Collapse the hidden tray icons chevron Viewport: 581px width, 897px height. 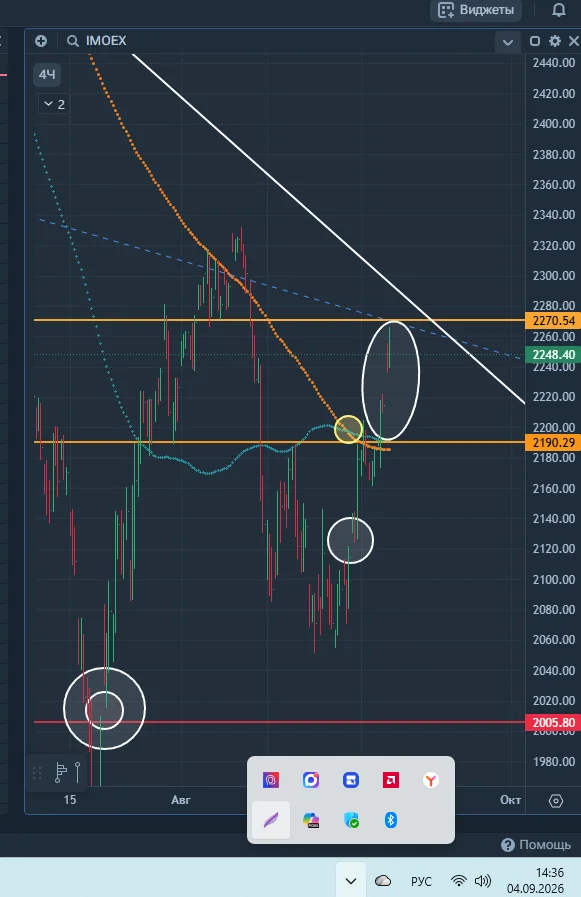(351, 881)
